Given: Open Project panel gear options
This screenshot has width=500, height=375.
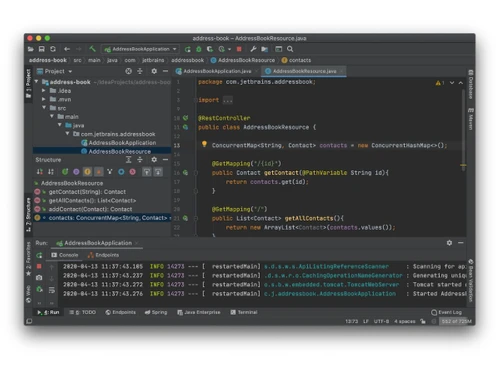Looking at the screenshot, I should [x=154, y=71].
